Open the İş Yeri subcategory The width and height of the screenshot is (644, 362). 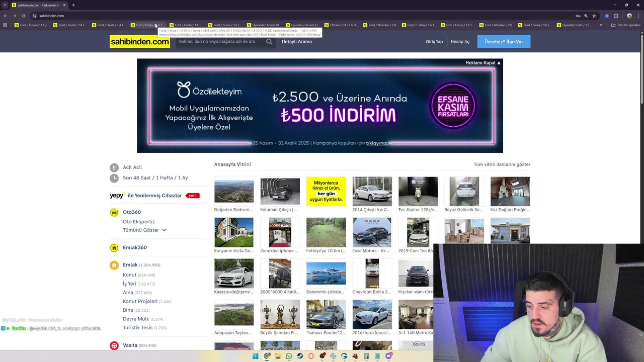pos(129,284)
